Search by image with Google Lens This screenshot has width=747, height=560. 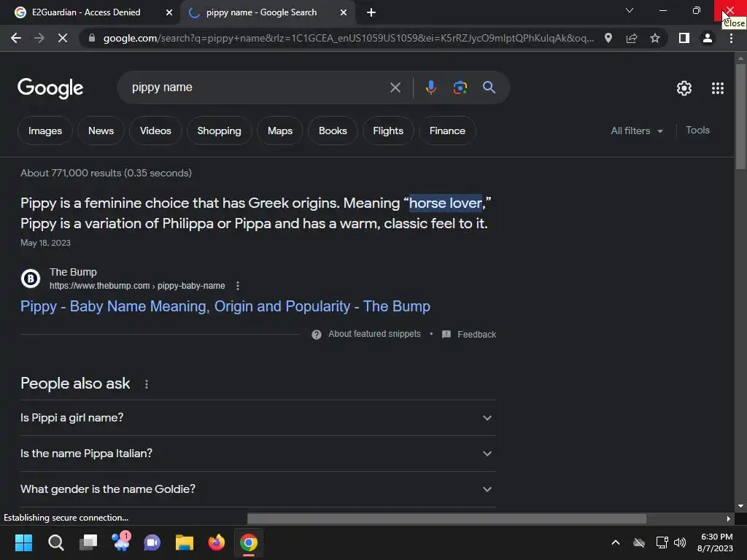(460, 87)
